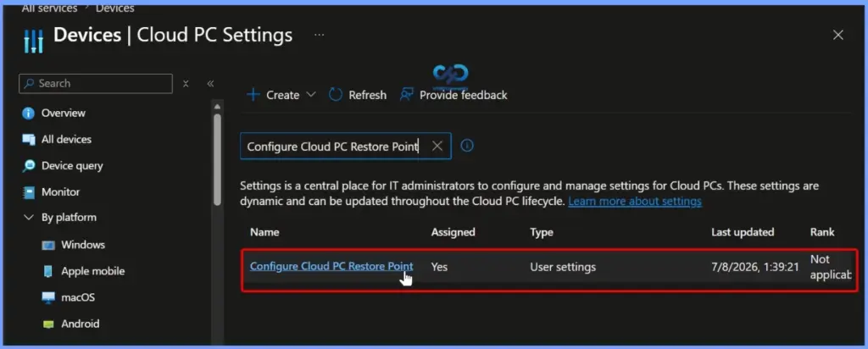Click the circular Refresh arrow icon
868x349 pixels.
click(336, 95)
